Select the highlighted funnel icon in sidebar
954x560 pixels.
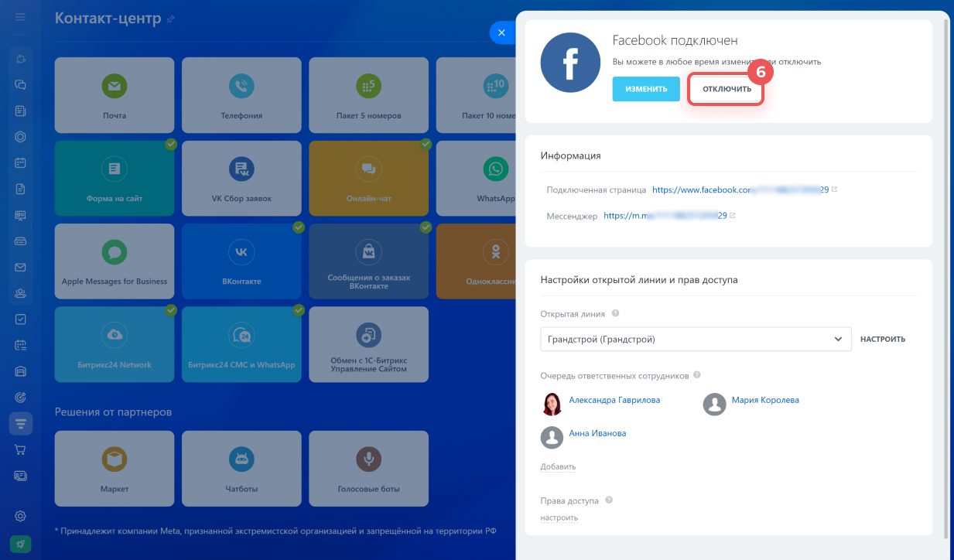point(21,423)
